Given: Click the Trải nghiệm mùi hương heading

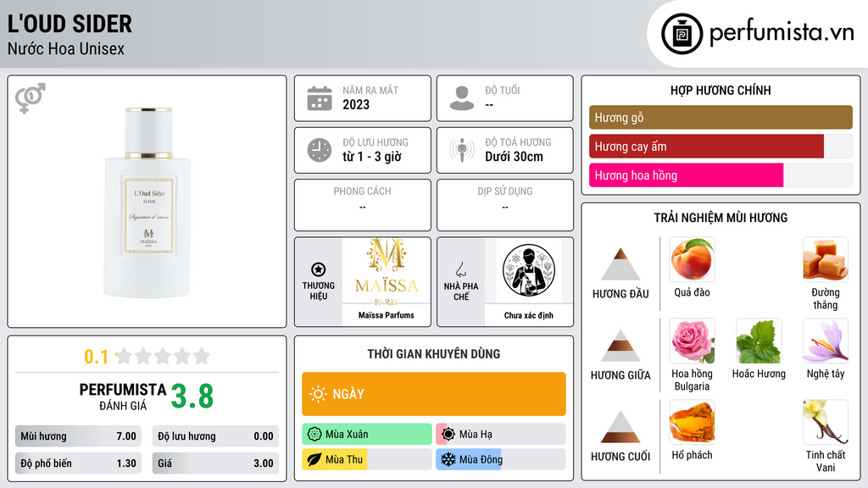Looking at the screenshot, I should [x=721, y=218].
